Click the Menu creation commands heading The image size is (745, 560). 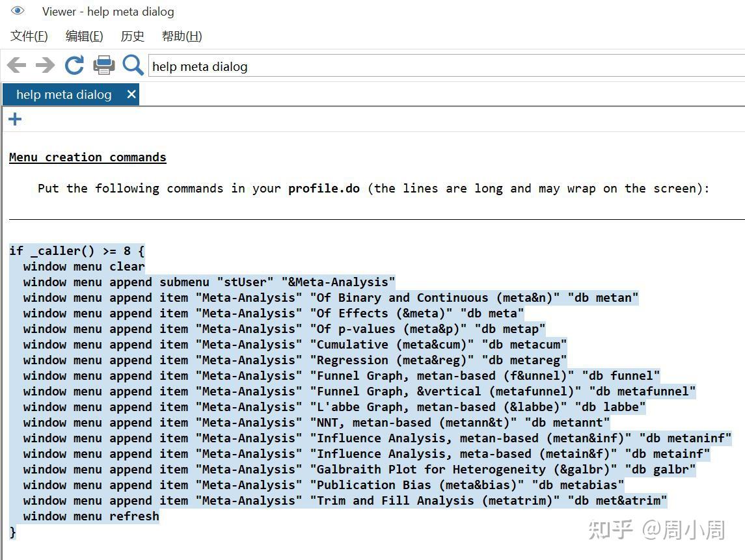point(88,157)
